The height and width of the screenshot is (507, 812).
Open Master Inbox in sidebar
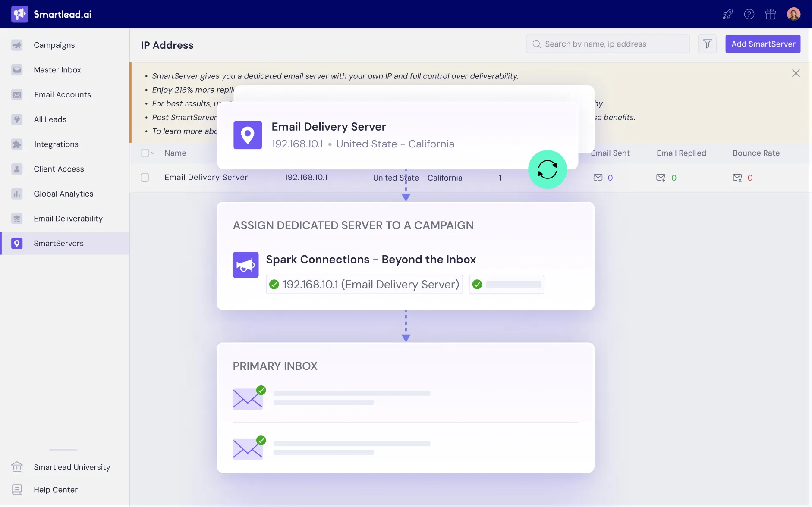[x=57, y=70]
